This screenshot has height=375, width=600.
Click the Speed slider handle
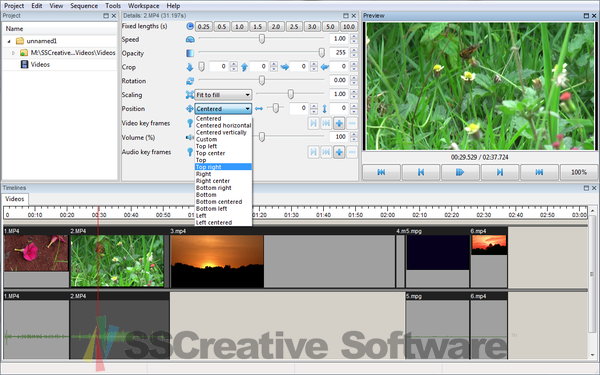[x=262, y=39]
